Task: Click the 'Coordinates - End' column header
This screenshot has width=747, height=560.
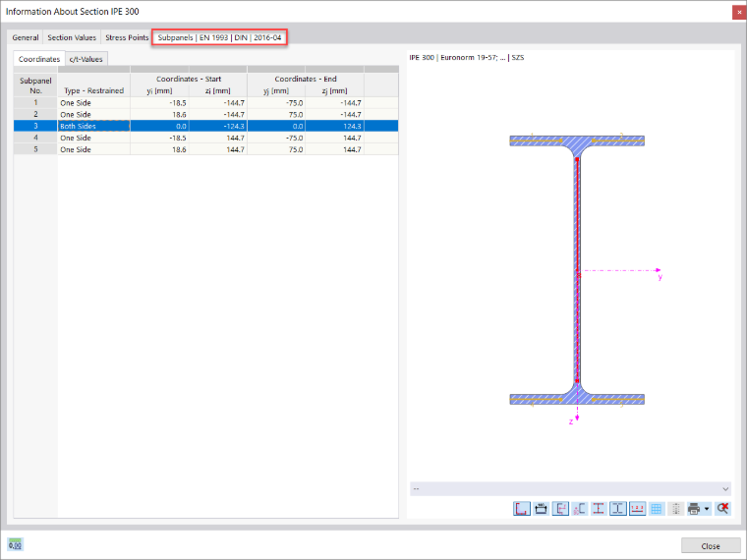Action: pos(306,79)
